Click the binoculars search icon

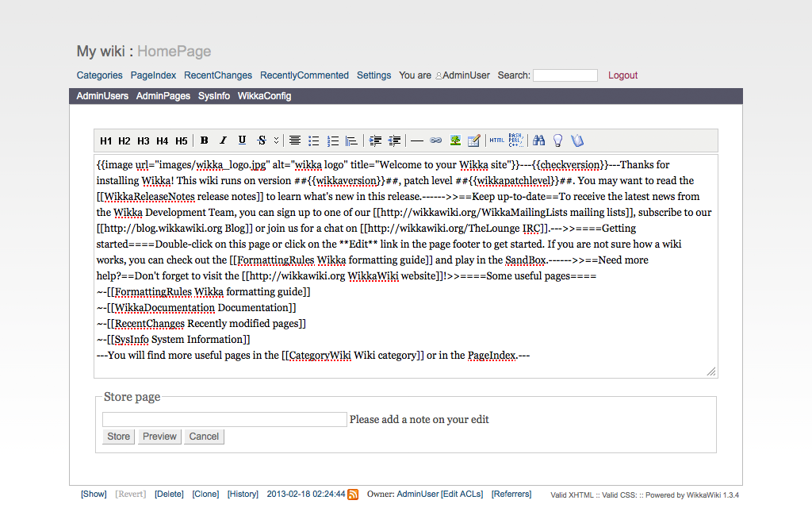pos(538,140)
